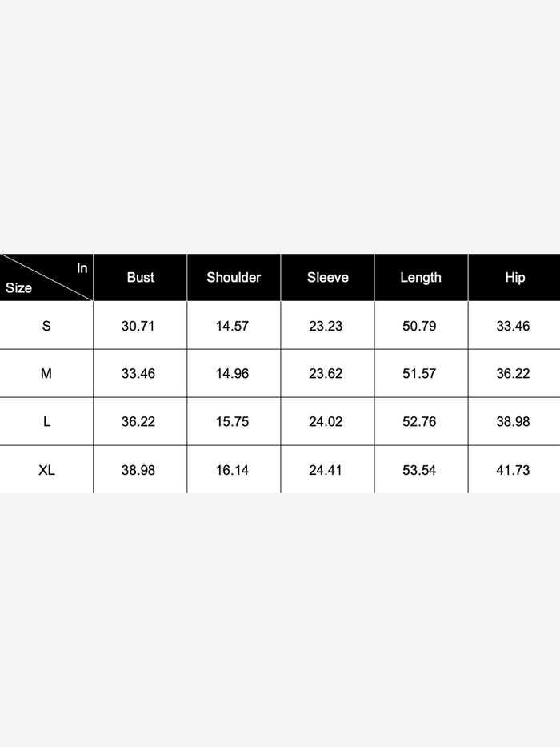
Task: Select the Hip column header
Action: [514, 278]
